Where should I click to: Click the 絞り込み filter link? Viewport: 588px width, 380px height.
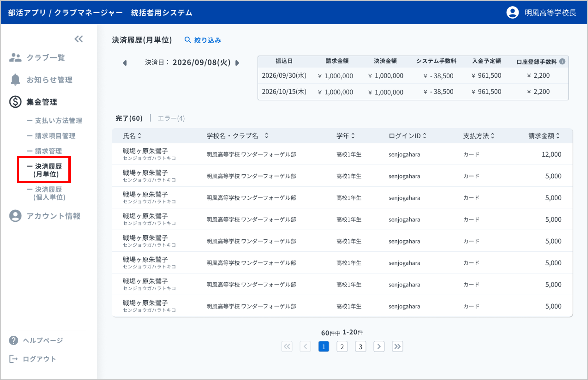click(x=207, y=40)
